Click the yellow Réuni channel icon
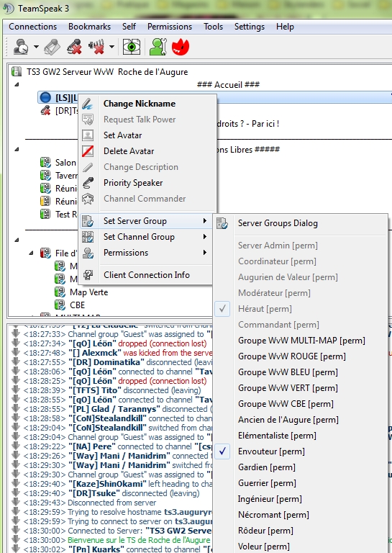This screenshot has height=553, width=392. click(x=45, y=202)
